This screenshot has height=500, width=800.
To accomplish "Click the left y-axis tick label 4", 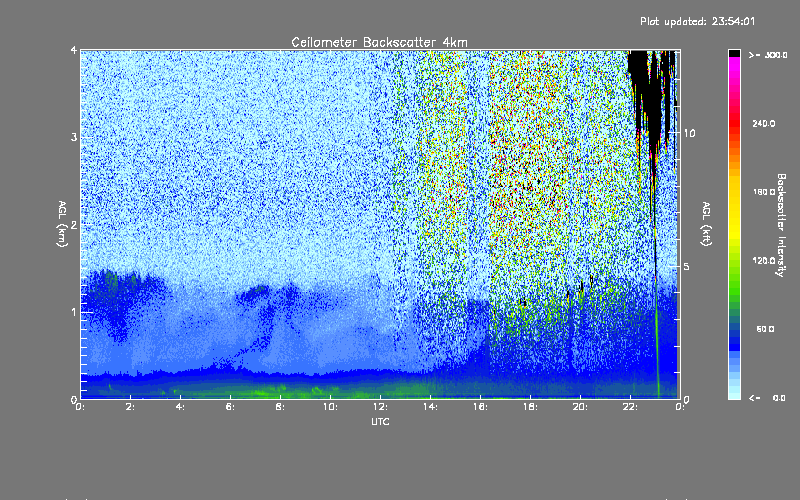I will click(74, 50).
